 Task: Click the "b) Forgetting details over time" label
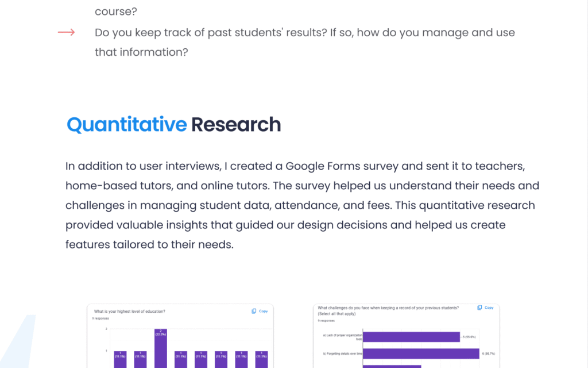click(x=342, y=354)
